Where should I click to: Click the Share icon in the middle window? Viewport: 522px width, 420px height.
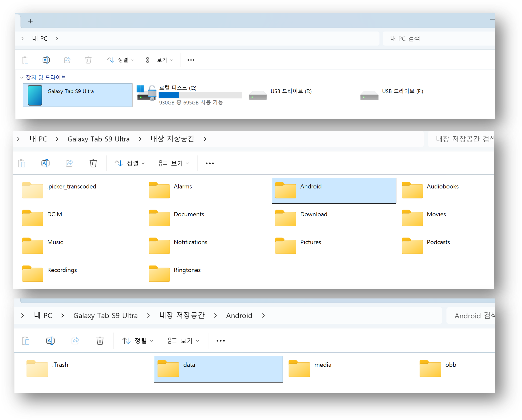click(x=70, y=164)
